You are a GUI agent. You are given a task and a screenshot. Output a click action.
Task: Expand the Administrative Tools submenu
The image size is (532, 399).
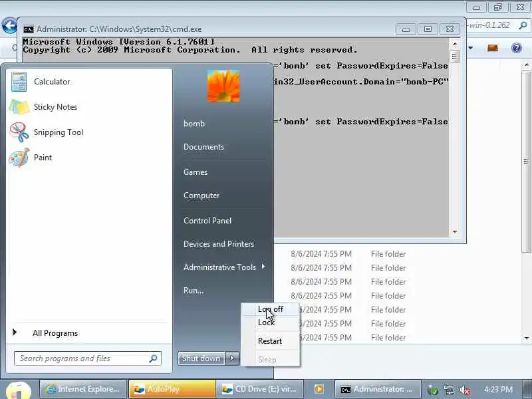click(x=224, y=267)
